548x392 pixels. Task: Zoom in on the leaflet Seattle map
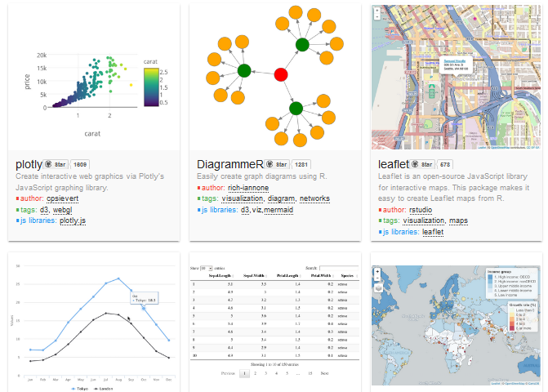[x=376, y=10]
